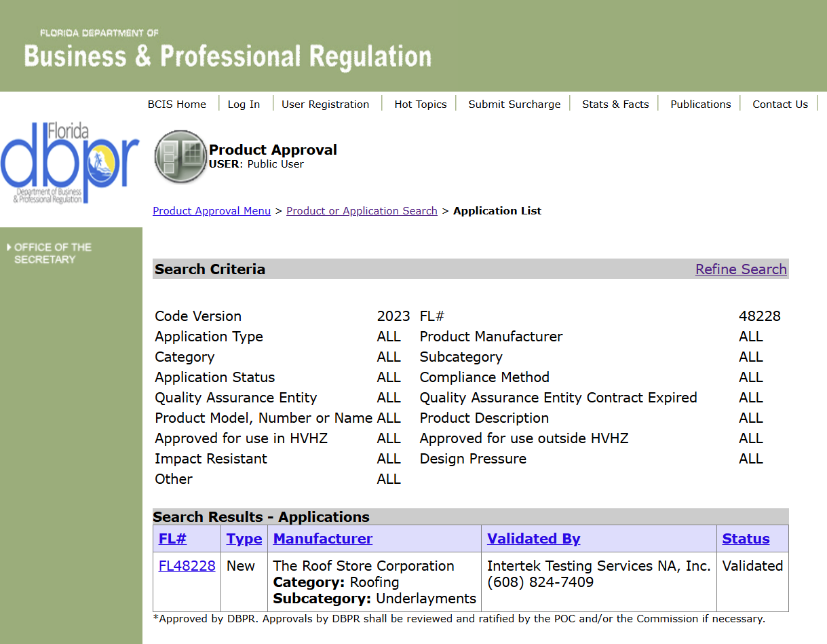Click Quality Assurance Entity Contract Expired label
Image resolution: width=827 pixels, height=644 pixels.
pos(558,398)
